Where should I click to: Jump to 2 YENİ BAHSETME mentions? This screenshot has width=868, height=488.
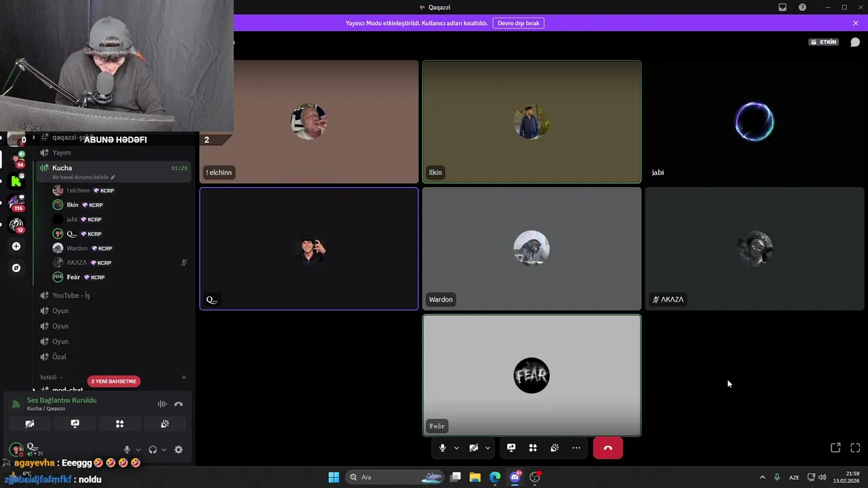[114, 381]
